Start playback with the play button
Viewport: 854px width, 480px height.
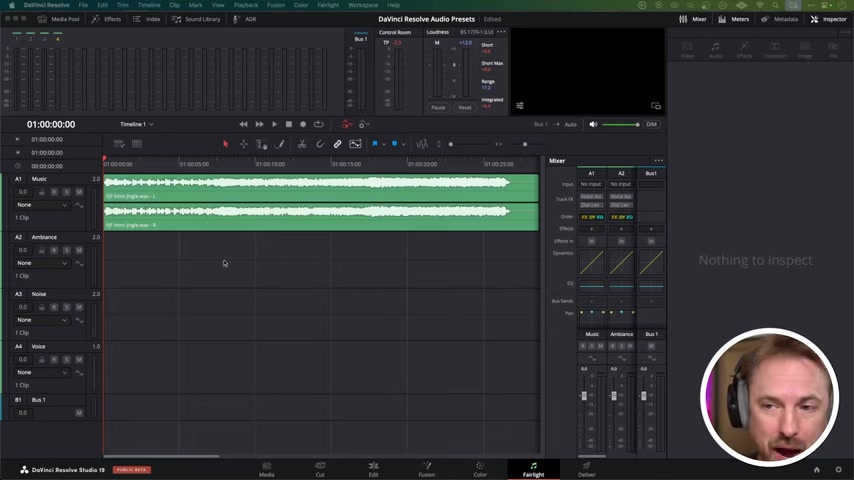pos(274,124)
